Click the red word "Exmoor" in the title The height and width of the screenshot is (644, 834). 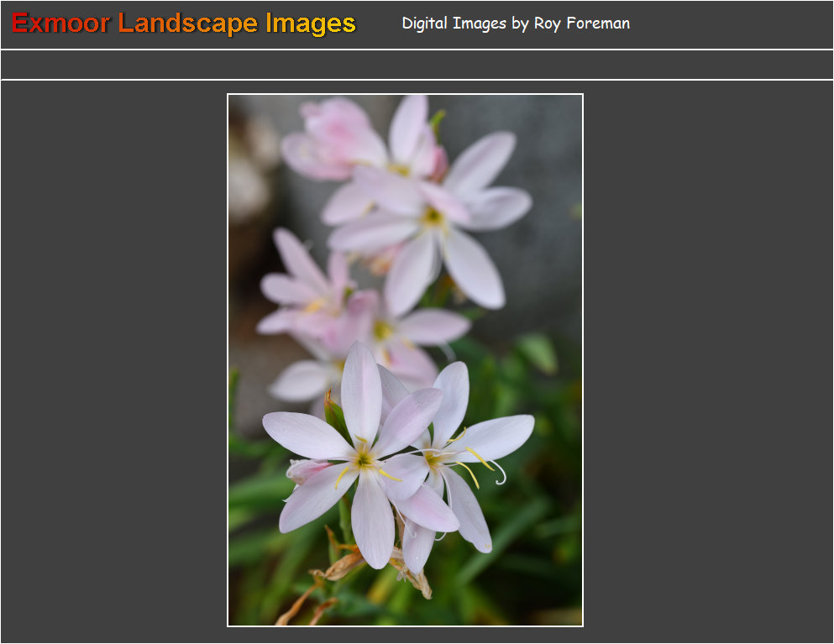[60, 24]
